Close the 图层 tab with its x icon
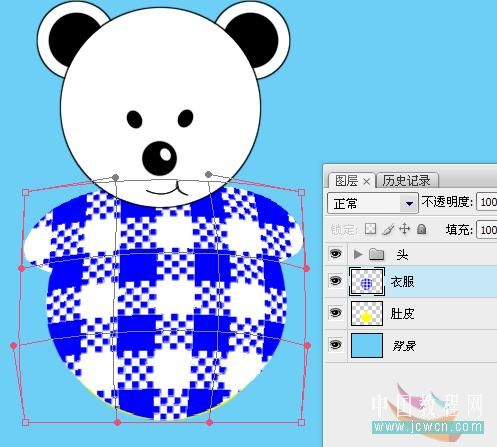The image size is (497, 447). pyautogui.click(x=366, y=182)
